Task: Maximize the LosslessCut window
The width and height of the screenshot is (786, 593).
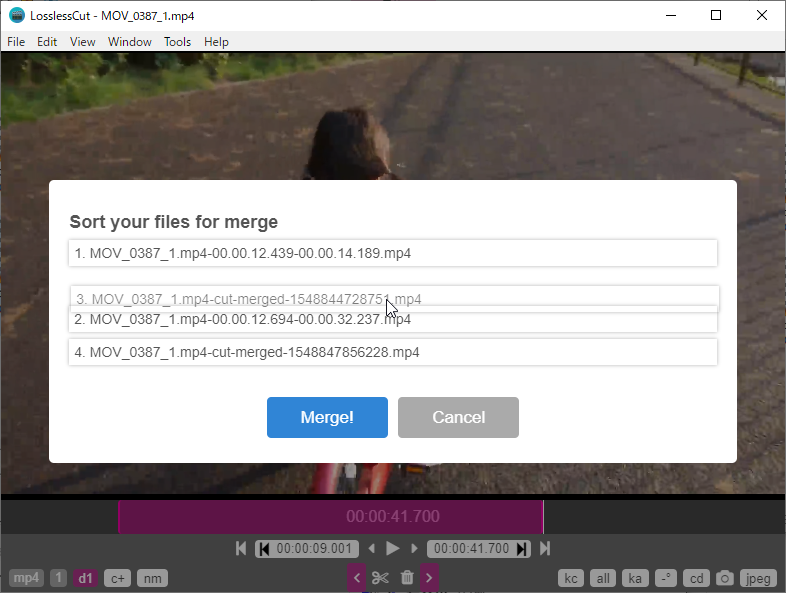Action: (x=716, y=16)
